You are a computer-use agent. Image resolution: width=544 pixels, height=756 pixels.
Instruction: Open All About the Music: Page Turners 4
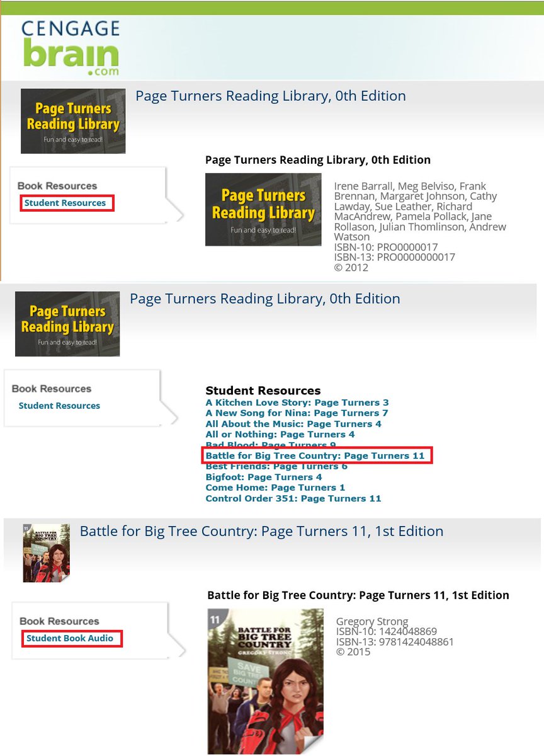(x=293, y=424)
